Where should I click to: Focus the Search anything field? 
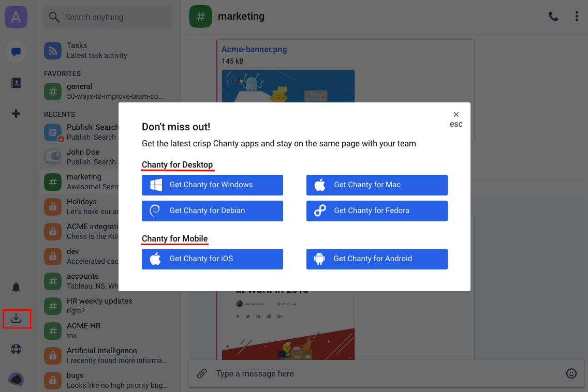108,17
